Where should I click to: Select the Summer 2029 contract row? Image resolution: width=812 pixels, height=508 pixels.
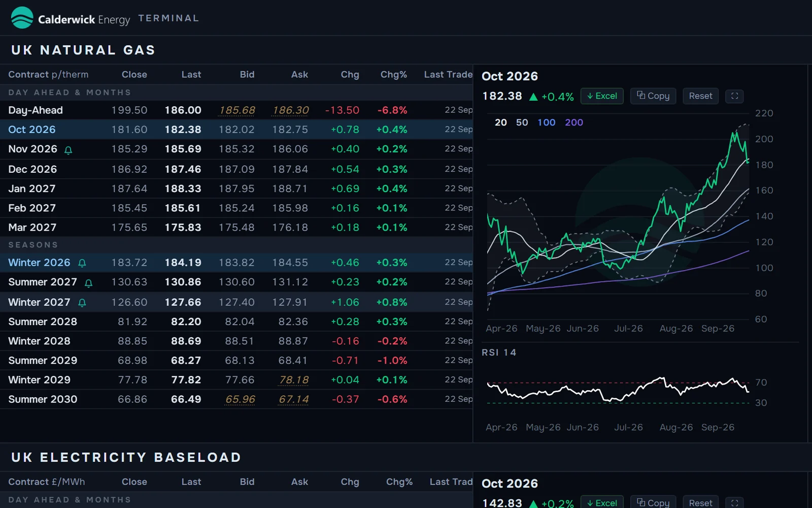(x=236, y=360)
